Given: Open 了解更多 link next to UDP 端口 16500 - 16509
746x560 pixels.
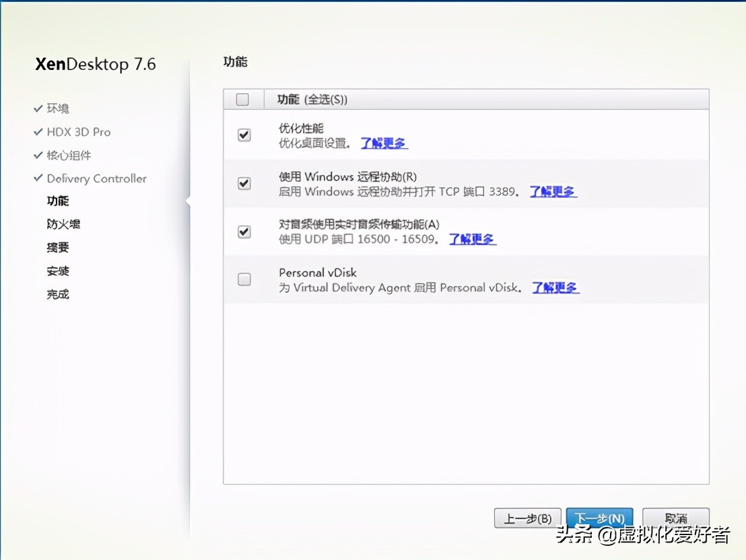Looking at the screenshot, I should 473,240.
